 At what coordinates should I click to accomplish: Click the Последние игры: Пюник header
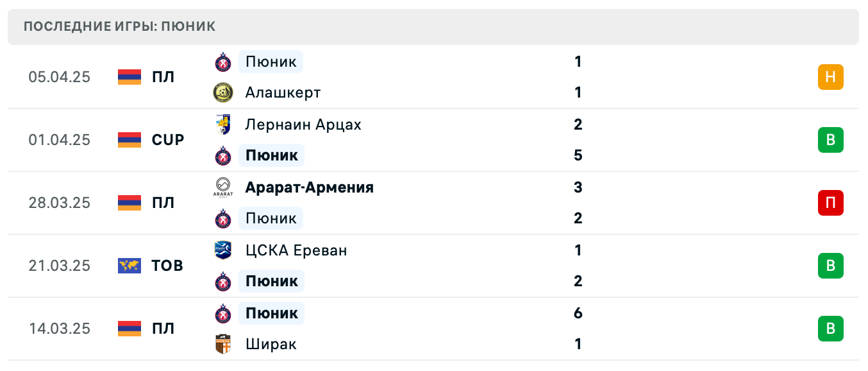click(x=120, y=26)
